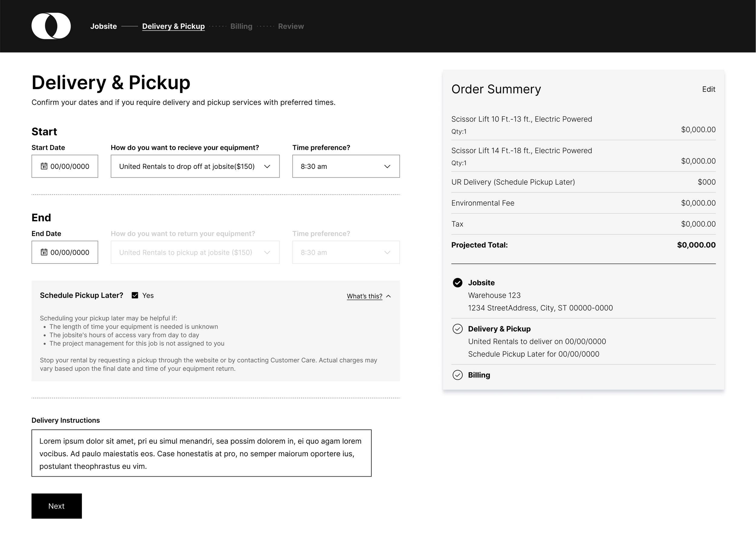Click the chevron in Start time preference
This screenshot has height=537, width=756.
pos(387,166)
